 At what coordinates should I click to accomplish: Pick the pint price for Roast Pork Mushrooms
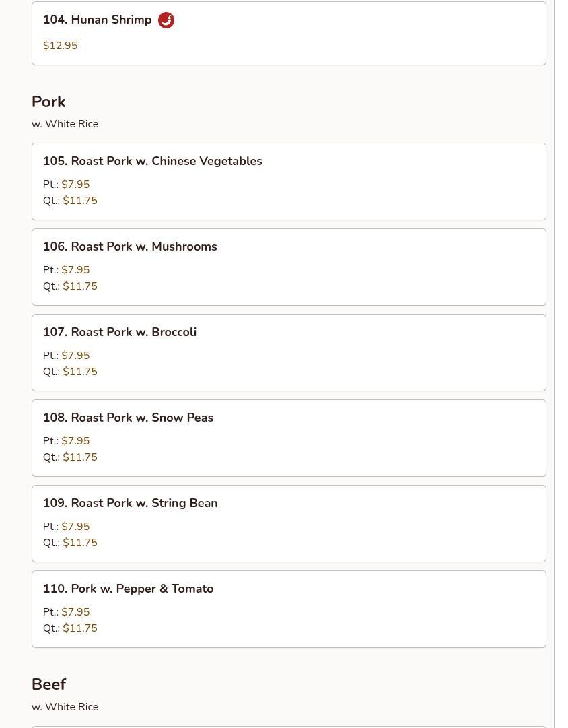pos(75,270)
